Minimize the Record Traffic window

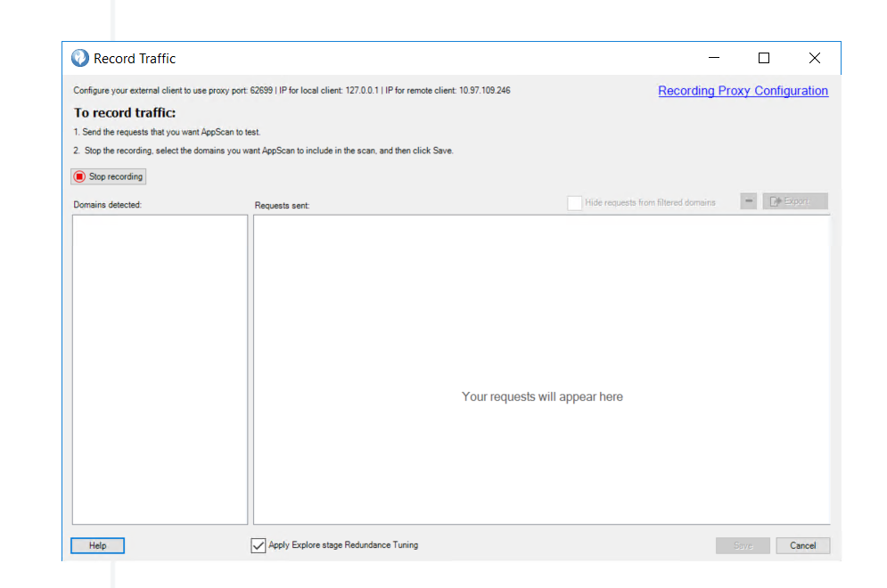[x=714, y=59]
